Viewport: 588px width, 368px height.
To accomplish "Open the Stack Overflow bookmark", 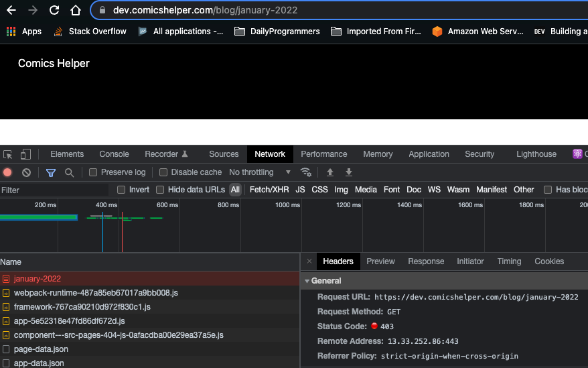I will coord(90,32).
